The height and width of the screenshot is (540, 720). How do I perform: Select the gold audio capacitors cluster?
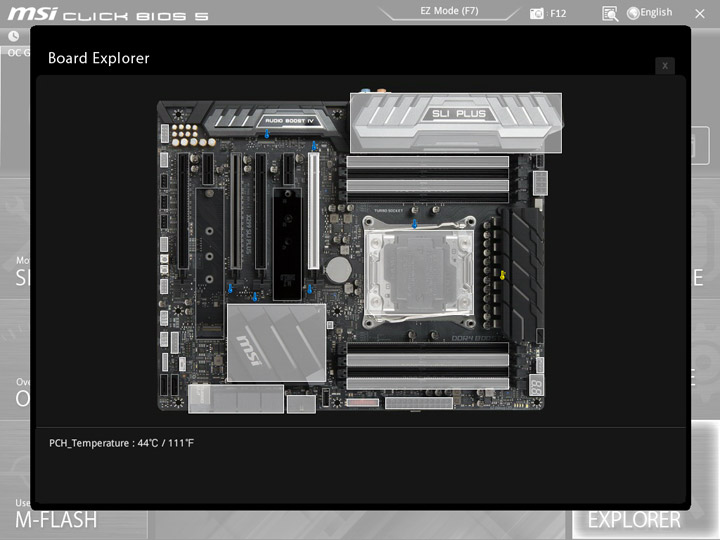click(191, 136)
